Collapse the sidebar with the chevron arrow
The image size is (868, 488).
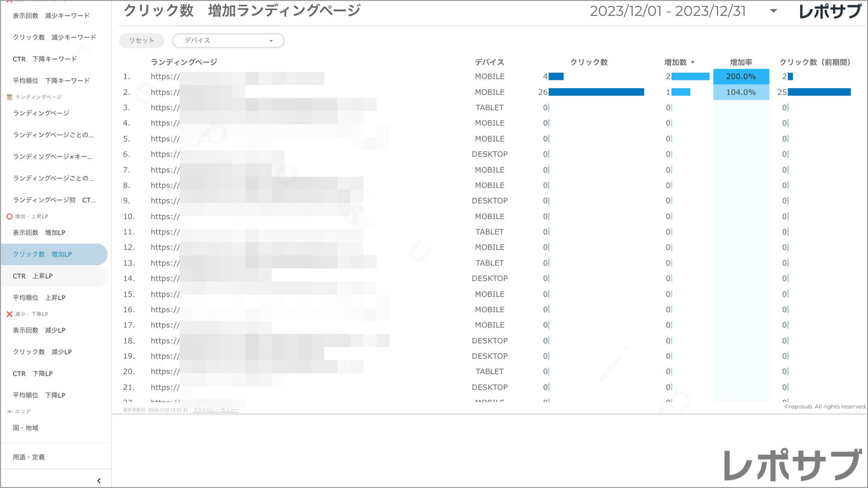pos(99,480)
